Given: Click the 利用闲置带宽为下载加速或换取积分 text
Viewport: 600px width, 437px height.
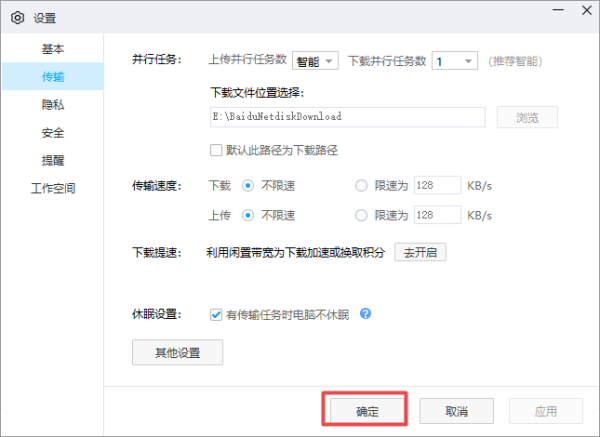Looking at the screenshot, I should (295, 252).
